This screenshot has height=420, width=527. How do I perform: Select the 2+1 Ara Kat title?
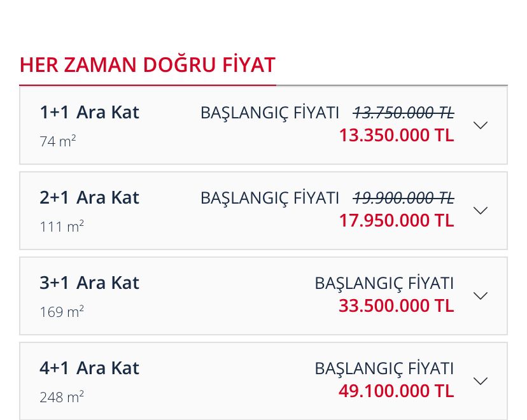tap(89, 198)
